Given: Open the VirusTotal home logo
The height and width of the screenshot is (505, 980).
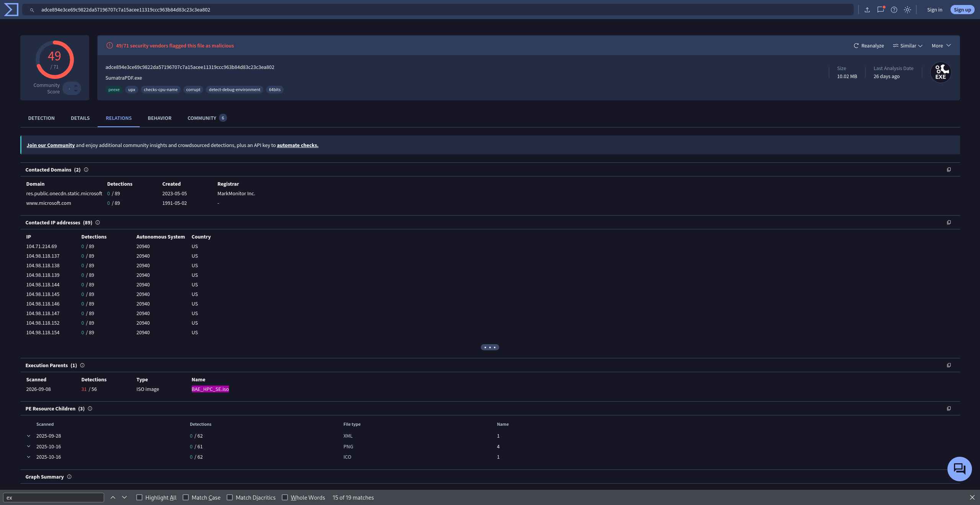Looking at the screenshot, I should coord(11,10).
